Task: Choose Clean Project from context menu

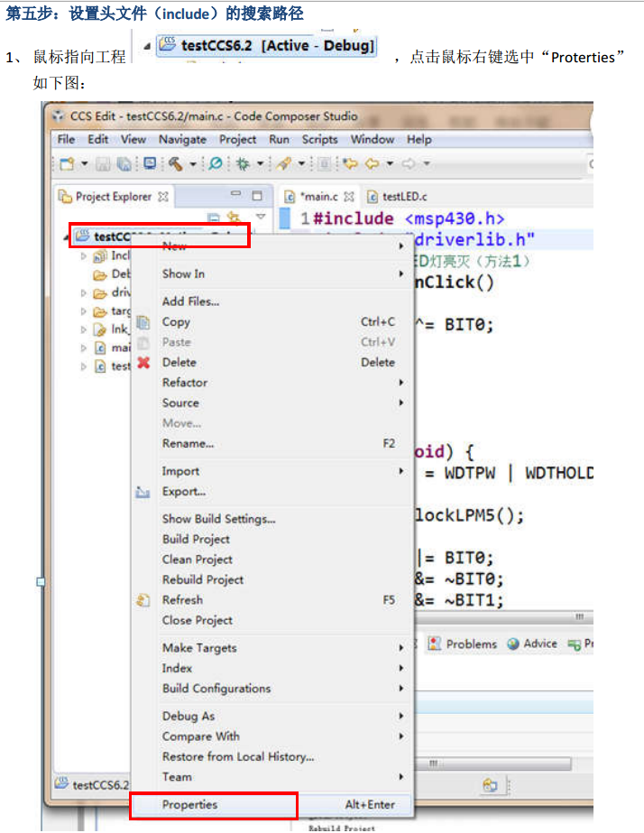Action: 271,560
